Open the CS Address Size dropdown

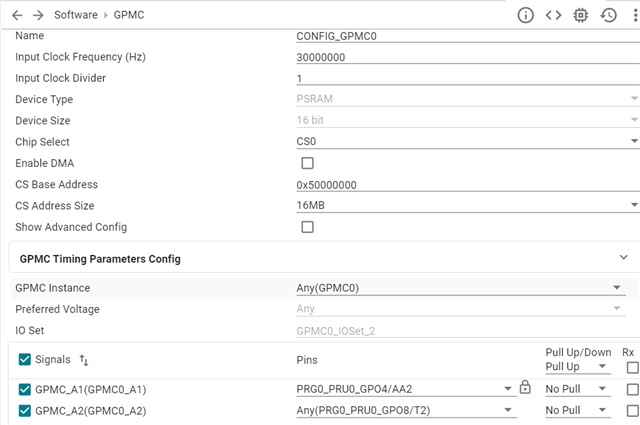coord(467,206)
